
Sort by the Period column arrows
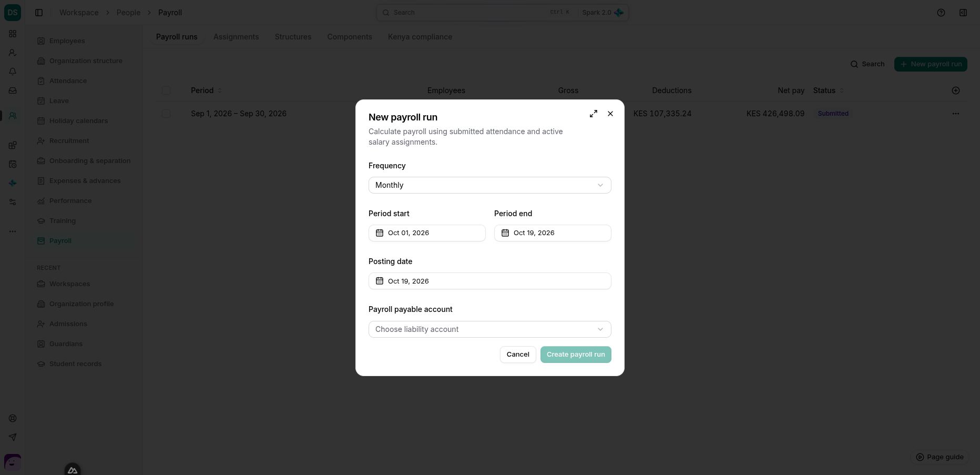(x=220, y=90)
